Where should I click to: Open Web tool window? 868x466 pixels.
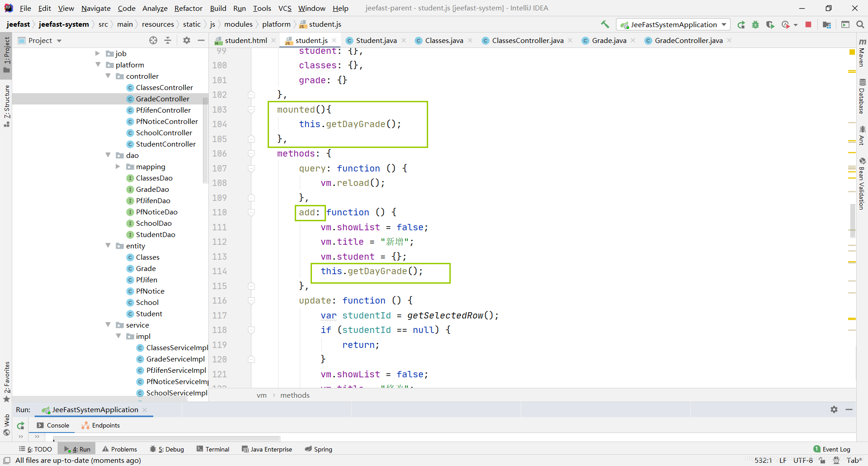click(x=6, y=425)
